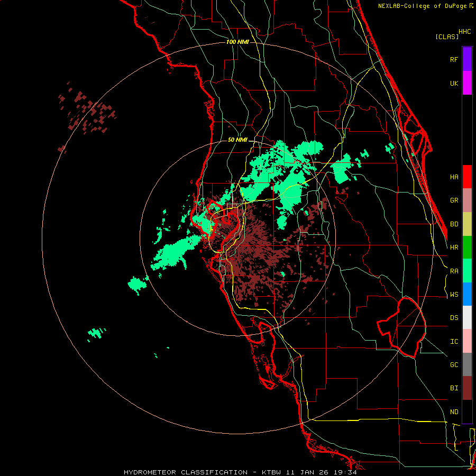Click the KTBW radar site identifier

tap(271, 472)
